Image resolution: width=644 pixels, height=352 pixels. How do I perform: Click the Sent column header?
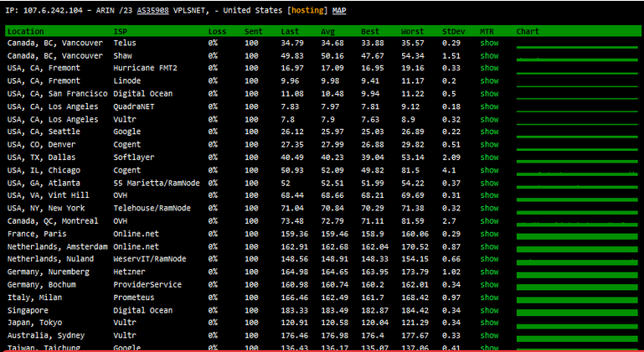(x=254, y=31)
